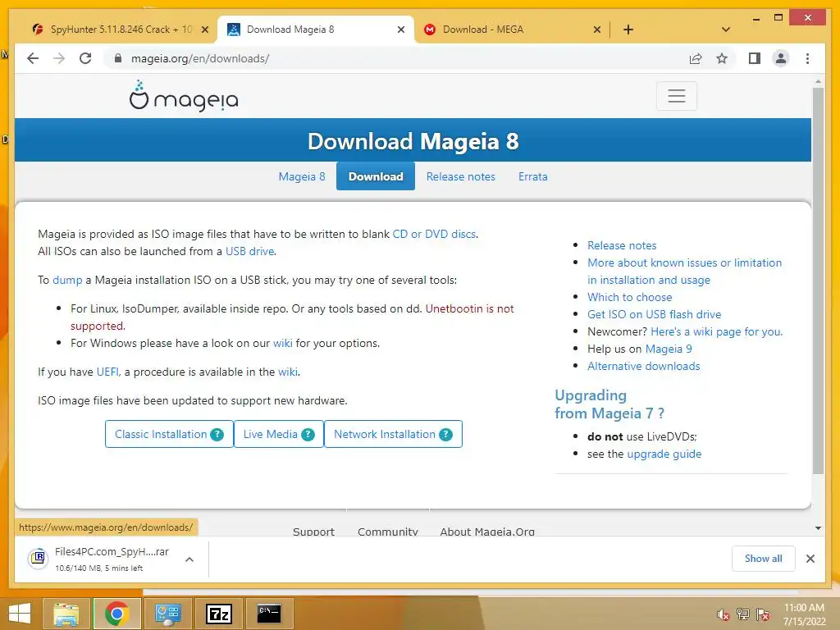Close the SpyHunter Crack tab

point(204,30)
